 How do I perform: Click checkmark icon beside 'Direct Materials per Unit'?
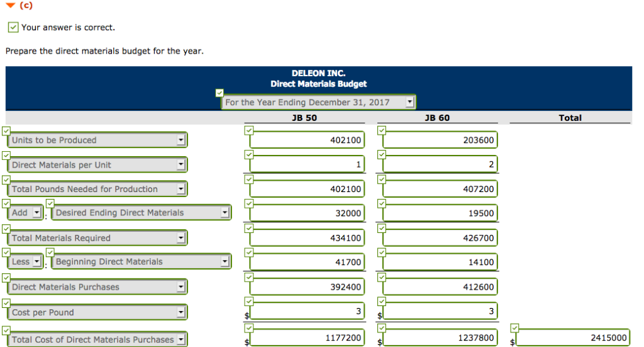point(6,156)
